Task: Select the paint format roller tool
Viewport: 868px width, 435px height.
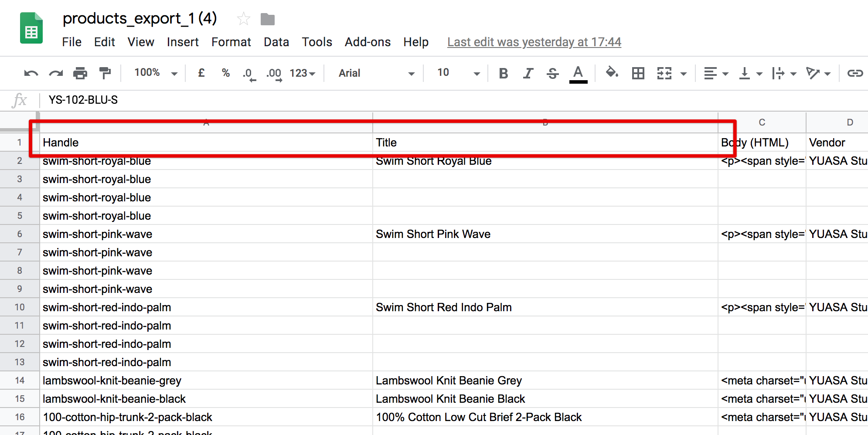Action: click(x=105, y=73)
